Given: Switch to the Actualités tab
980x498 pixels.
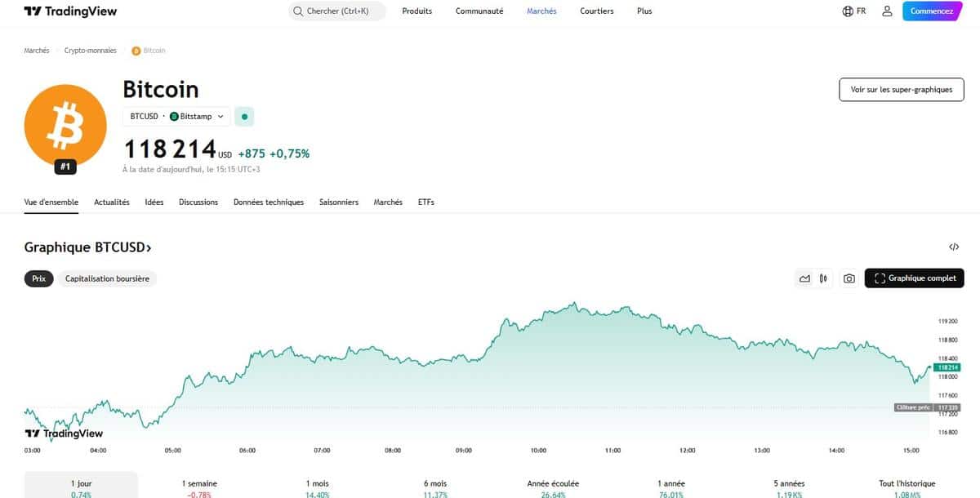Looking at the screenshot, I should 112,202.
